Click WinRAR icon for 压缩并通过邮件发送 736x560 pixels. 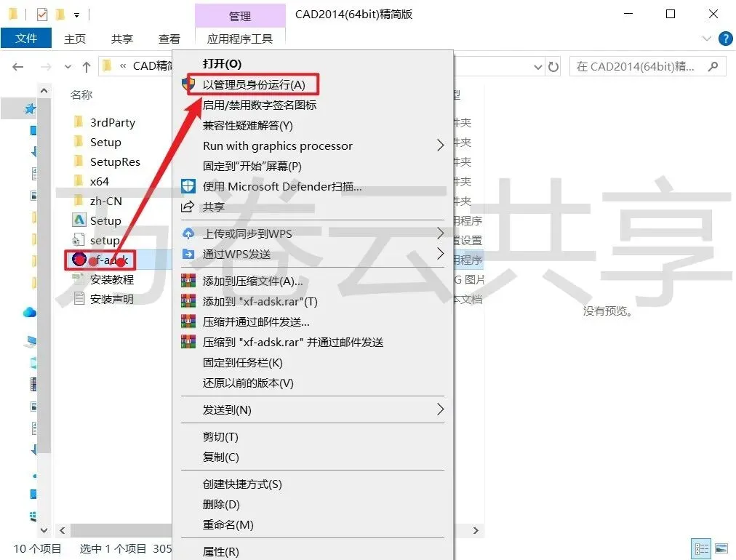[x=188, y=321]
